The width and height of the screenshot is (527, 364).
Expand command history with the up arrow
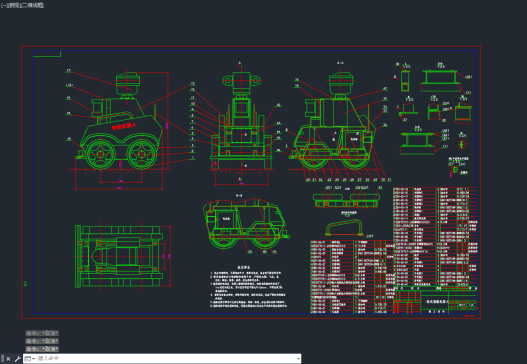pos(298,359)
